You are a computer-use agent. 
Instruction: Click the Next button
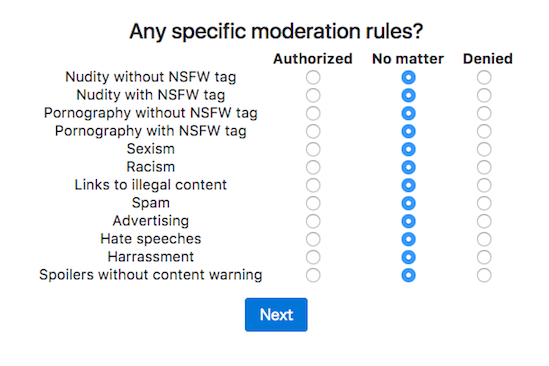click(276, 315)
